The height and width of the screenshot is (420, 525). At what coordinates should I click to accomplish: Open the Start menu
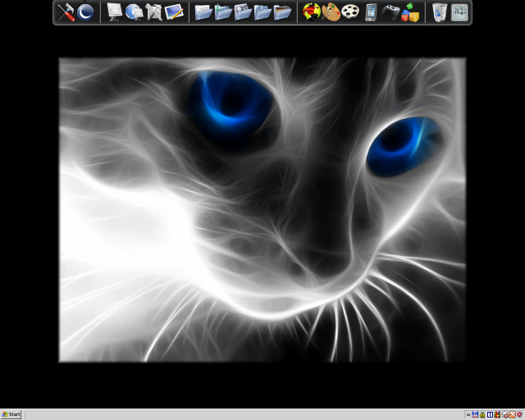(11, 414)
